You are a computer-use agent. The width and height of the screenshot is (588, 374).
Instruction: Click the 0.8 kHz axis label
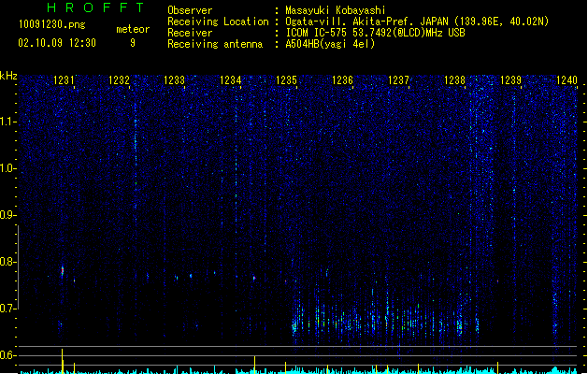pyautogui.click(x=7, y=262)
